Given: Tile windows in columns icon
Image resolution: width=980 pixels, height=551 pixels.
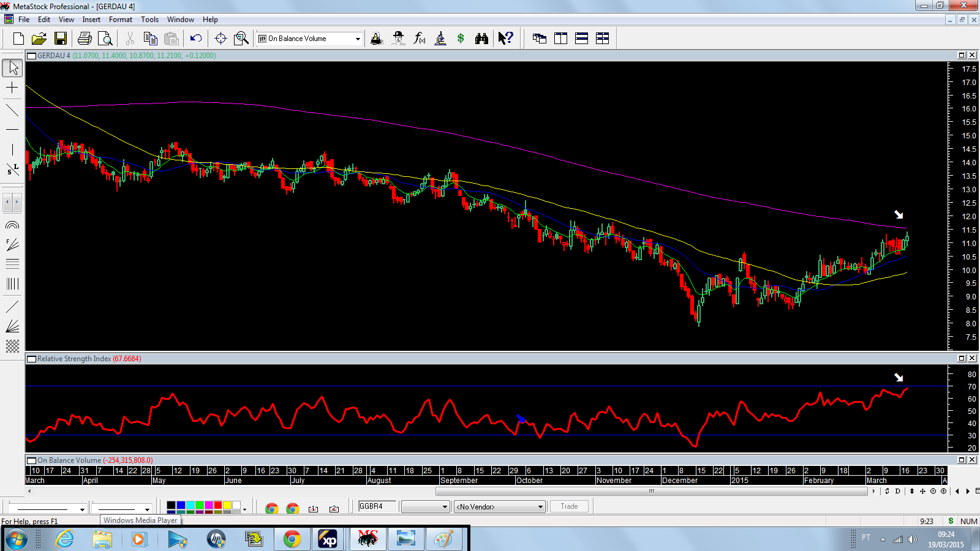Looking at the screenshot, I should tap(560, 39).
